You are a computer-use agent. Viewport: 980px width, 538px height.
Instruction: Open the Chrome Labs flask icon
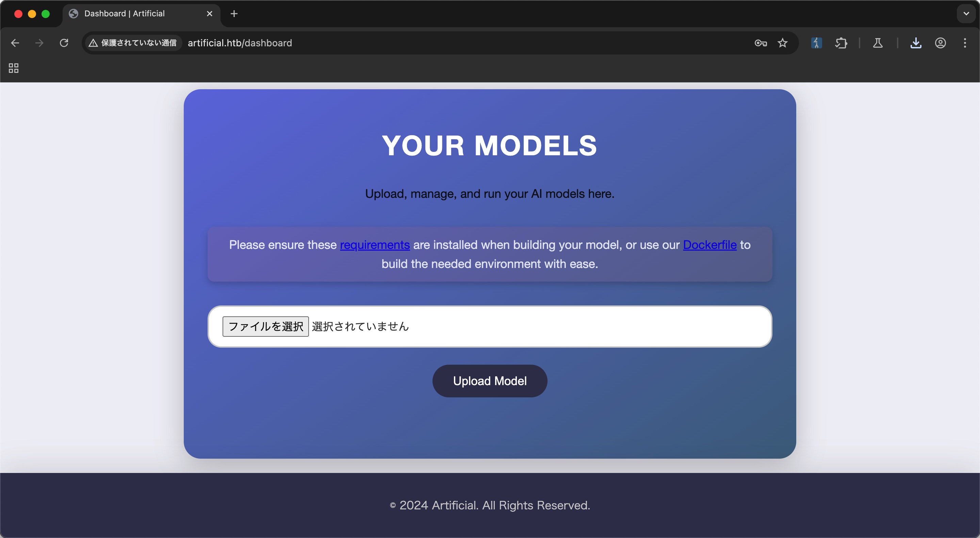point(878,43)
